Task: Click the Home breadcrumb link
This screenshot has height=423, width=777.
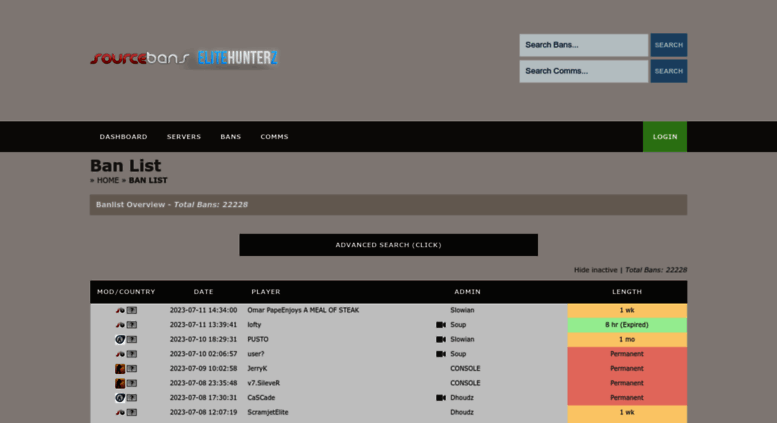Action: coord(108,180)
